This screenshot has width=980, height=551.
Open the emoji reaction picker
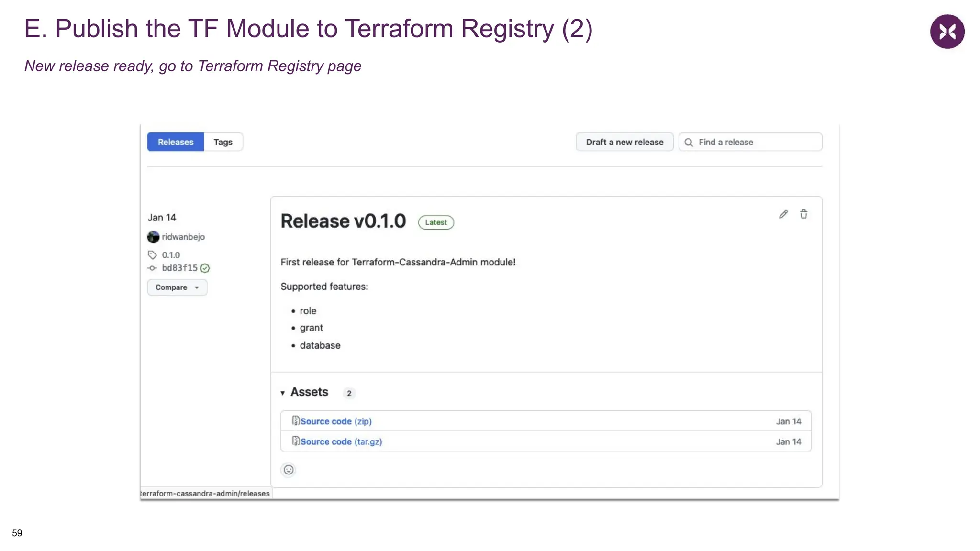tap(289, 470)
